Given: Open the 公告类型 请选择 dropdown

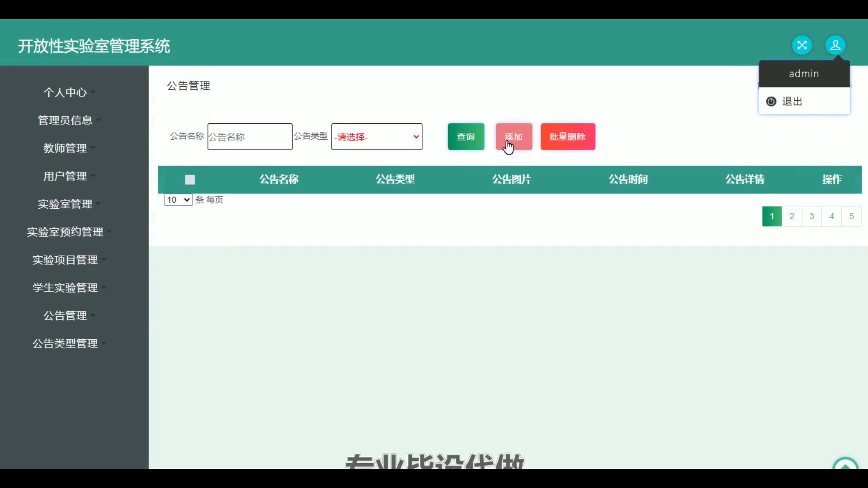Looking at the screenshot, I should (377, 136).
